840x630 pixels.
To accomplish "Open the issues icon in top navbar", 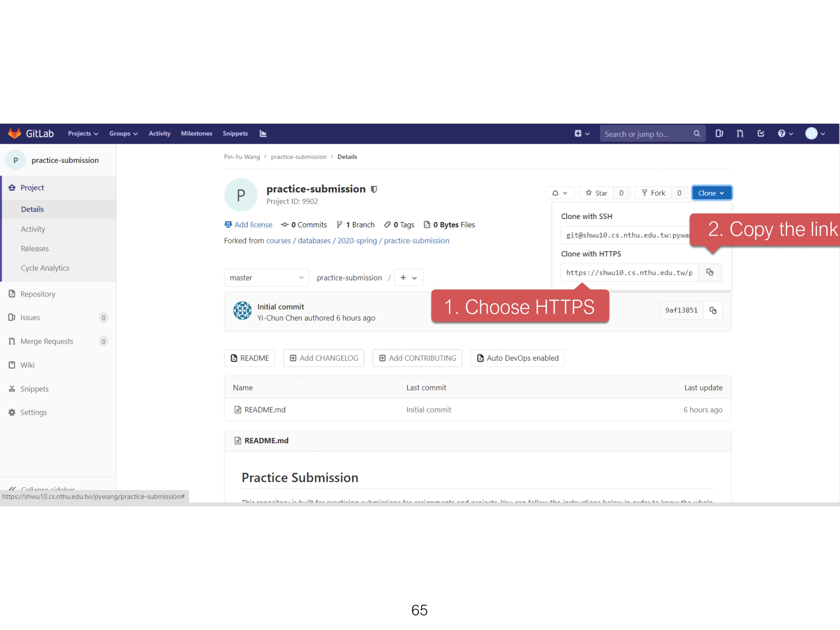I will (719, 133).
